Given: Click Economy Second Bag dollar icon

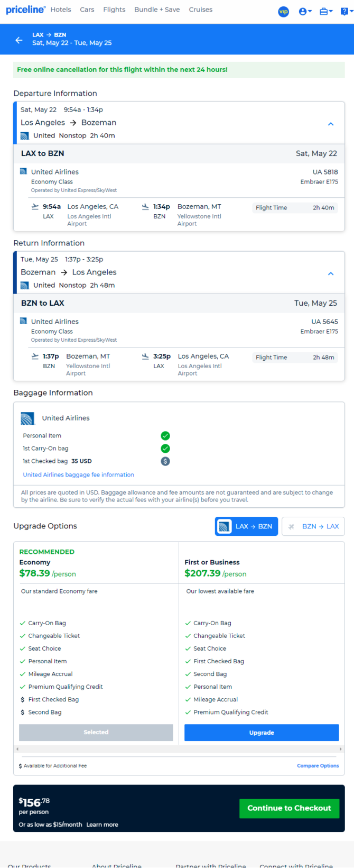Looking at the screenshot, I should (22, 712).
